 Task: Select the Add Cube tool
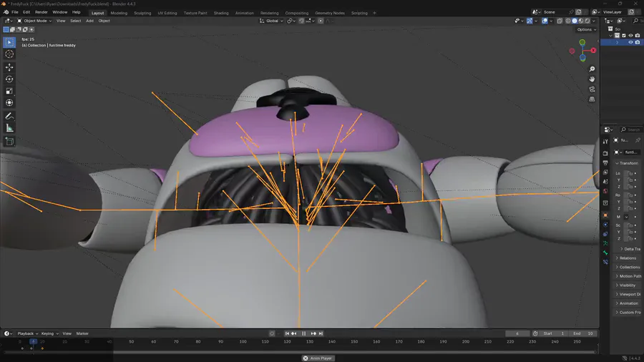click(9, 142)
